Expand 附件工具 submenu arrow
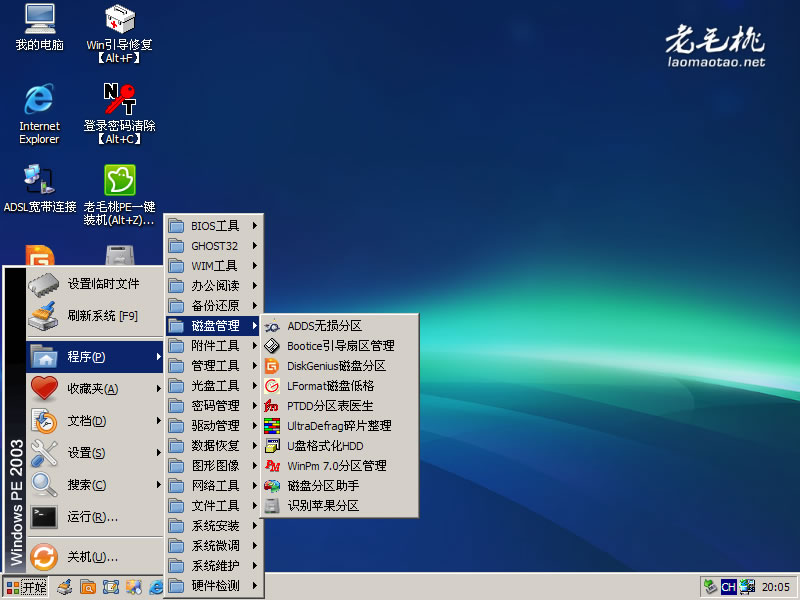Screen dimensions: 800x600 pos(255,346)
